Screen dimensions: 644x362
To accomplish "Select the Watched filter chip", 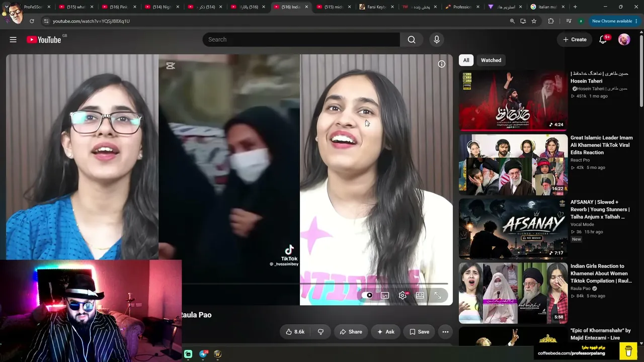I will pos(491,60).
